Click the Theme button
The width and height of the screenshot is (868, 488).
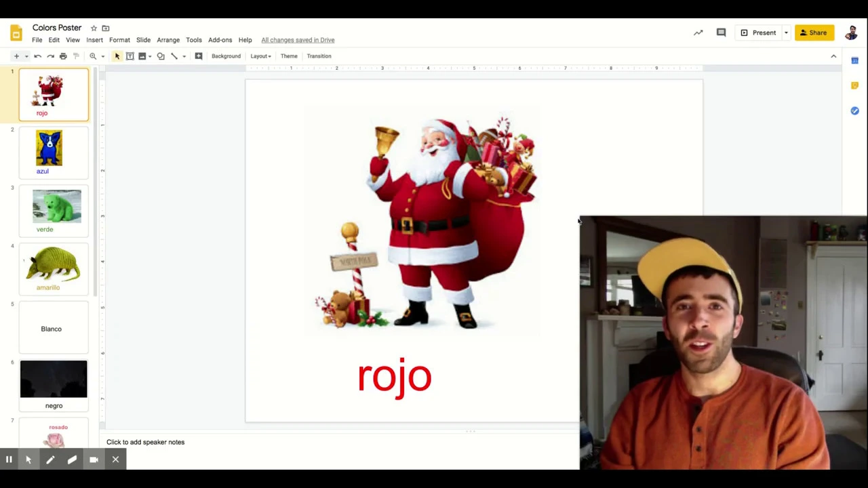(289, 56)
